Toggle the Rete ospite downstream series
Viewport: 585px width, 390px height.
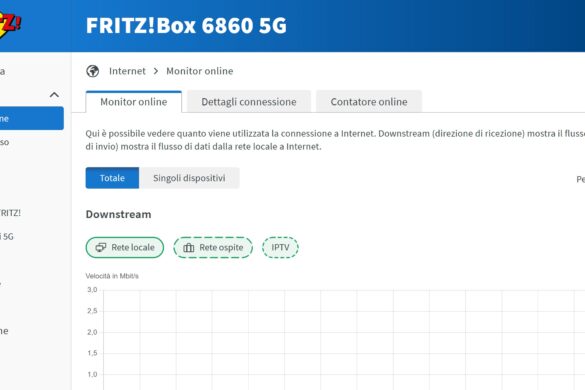pos(213,247)
